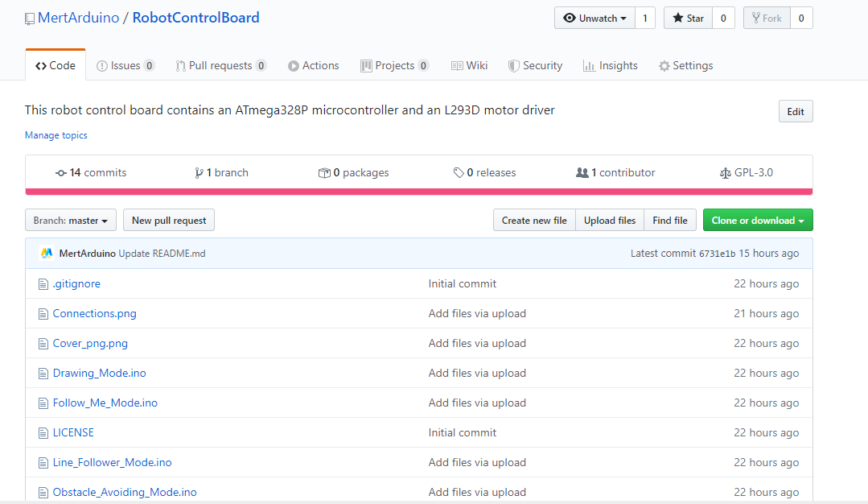Open the watchers count next to Unwatch

tap(645, 19)
